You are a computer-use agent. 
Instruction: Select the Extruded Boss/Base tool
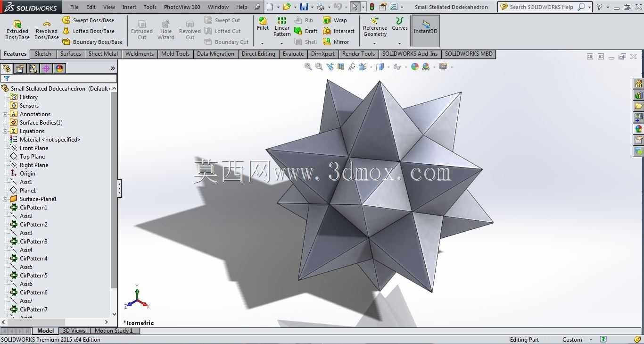17,30
